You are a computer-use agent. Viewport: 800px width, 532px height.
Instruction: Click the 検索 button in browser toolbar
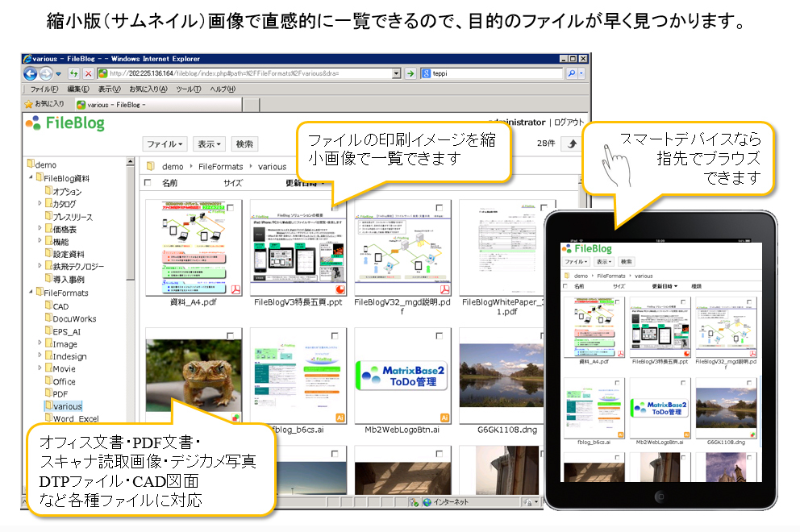tap(244, 143)
